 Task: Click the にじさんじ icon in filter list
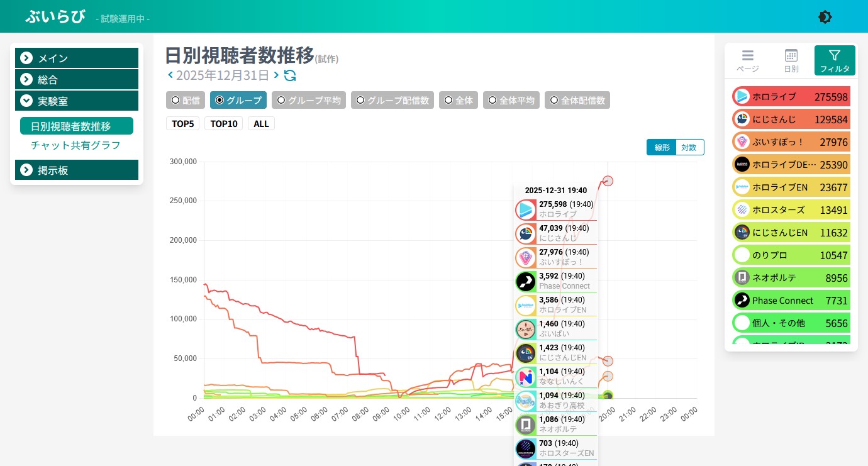742,119
